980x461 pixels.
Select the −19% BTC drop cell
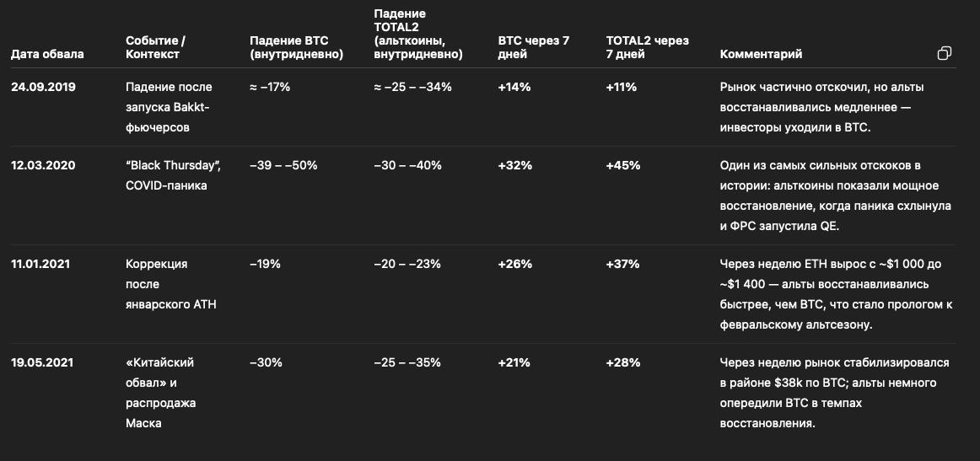point(265,264)
